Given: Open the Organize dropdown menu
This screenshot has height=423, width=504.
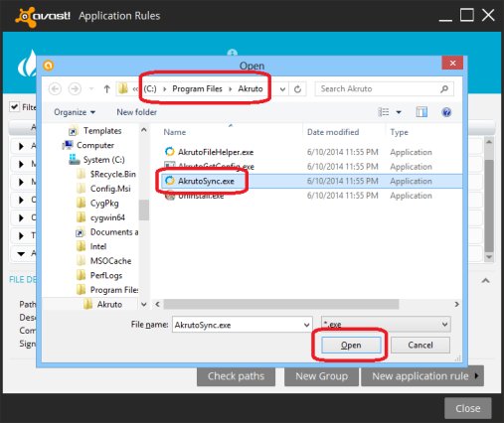Looking at the screenshot, I should [75, 112].
